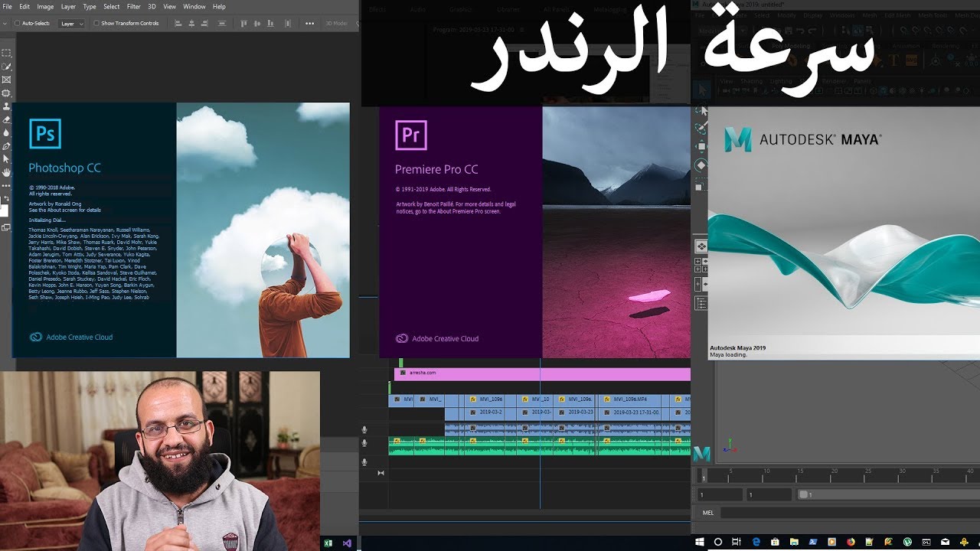Viewport: 980px width, 551px height.
Task: Click Align bottom edges icon
Action: (273, 24)
